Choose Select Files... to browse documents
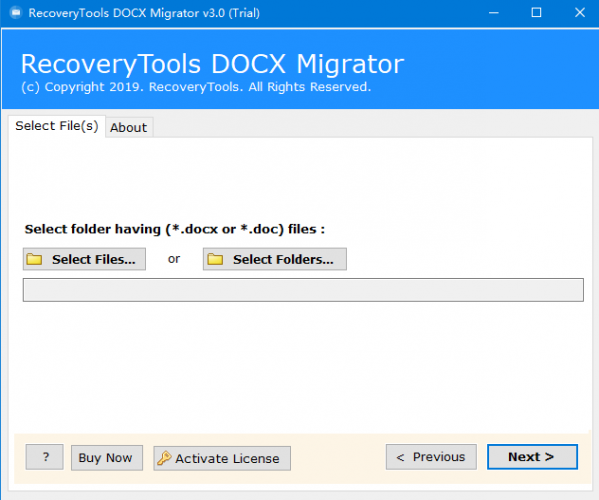Screen dimensions: 599x500 84,259
